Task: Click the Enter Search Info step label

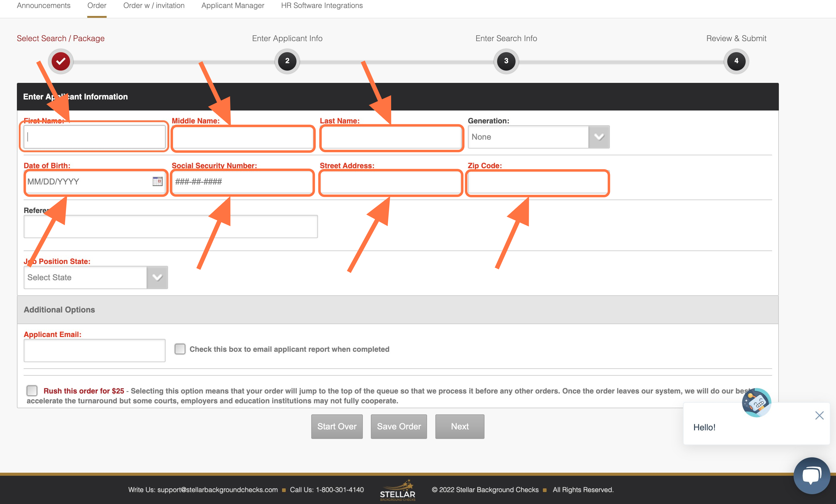Action: [x=506, y=38]
